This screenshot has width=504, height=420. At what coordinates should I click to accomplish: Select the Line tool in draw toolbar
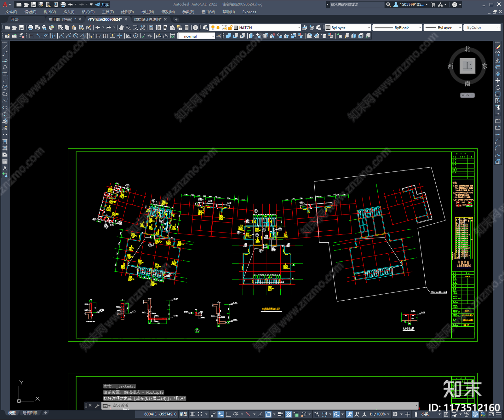[x=5, y=47]
